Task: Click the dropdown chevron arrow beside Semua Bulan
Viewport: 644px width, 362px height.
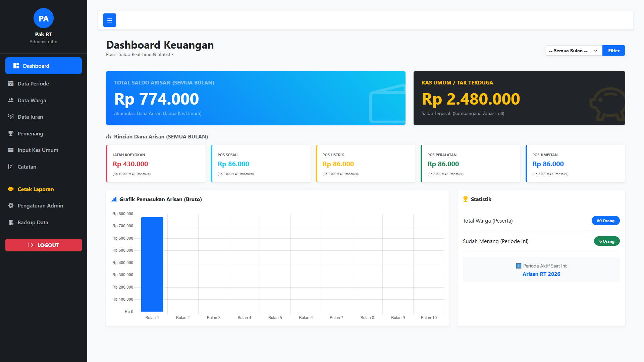Action: click(596, 51)
